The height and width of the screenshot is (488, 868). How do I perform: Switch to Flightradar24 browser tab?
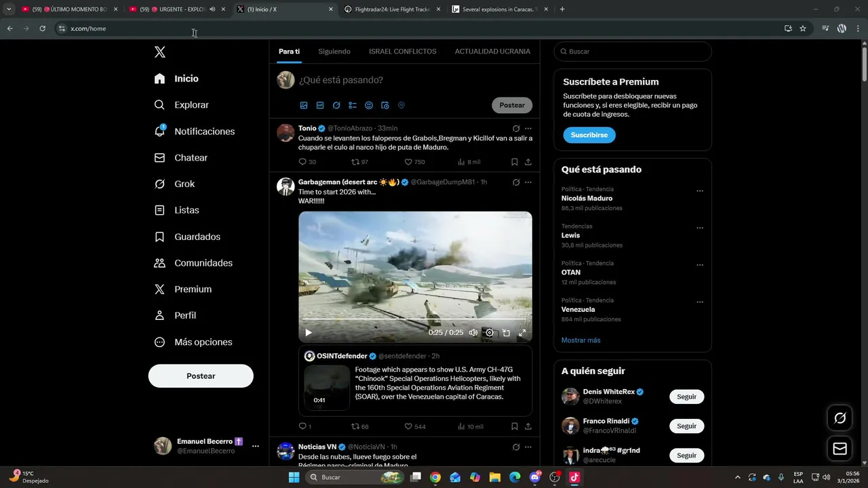(x=392, y=9)
